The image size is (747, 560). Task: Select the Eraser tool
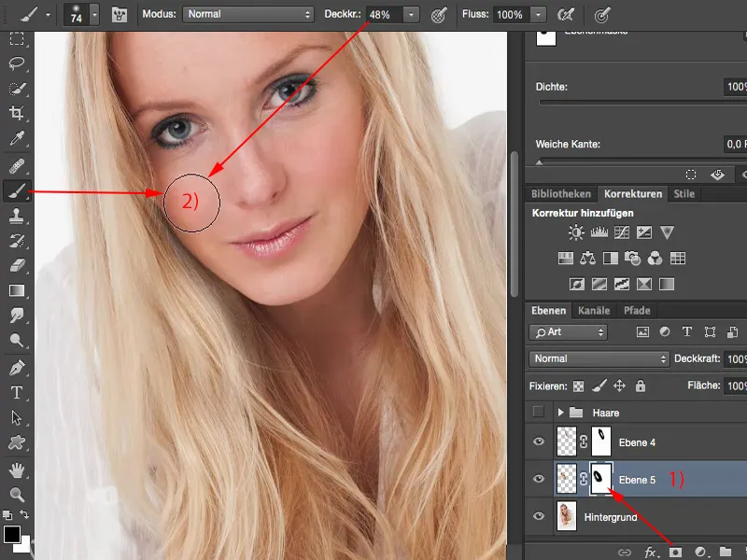(17, 265)
